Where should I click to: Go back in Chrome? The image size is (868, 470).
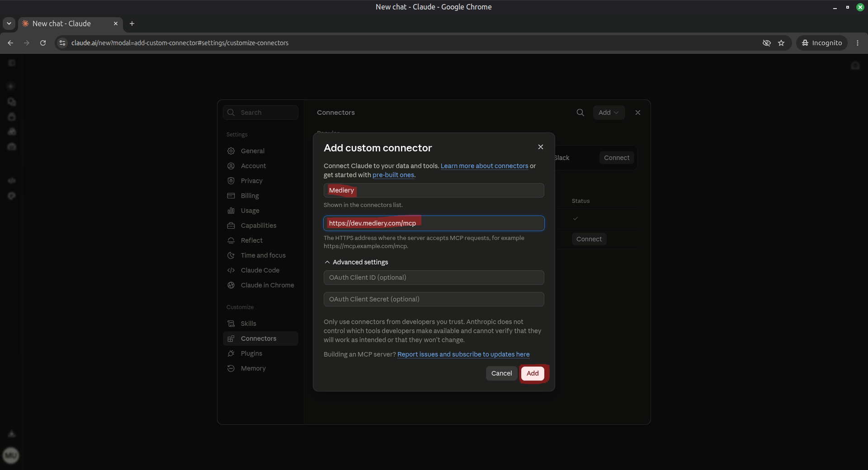coord(10,43)
